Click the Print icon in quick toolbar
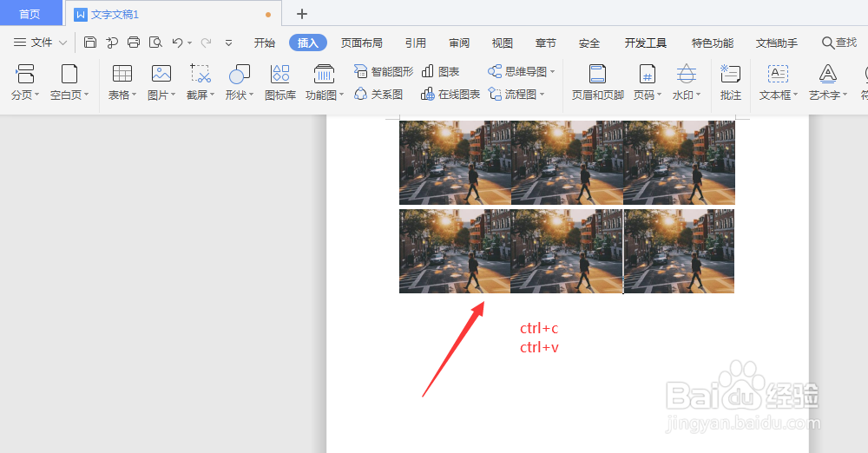Image resolution: width=868 pixels, height=453 pixels. [134, 43]
